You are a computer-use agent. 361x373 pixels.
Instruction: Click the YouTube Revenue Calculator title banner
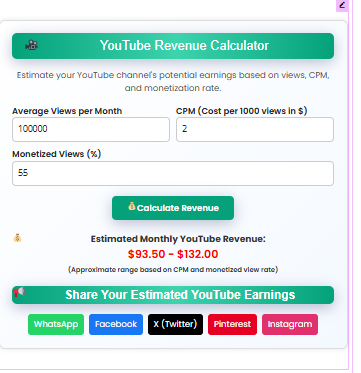(x=173, y=46)
